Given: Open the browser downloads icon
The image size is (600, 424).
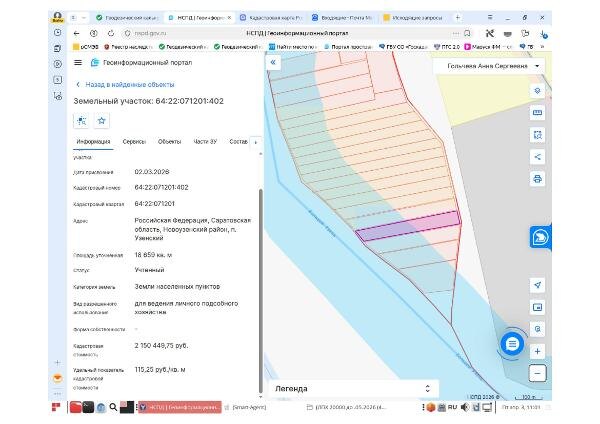Looking at the screenshot, I should pyautogui.click(x=543, y=34).
